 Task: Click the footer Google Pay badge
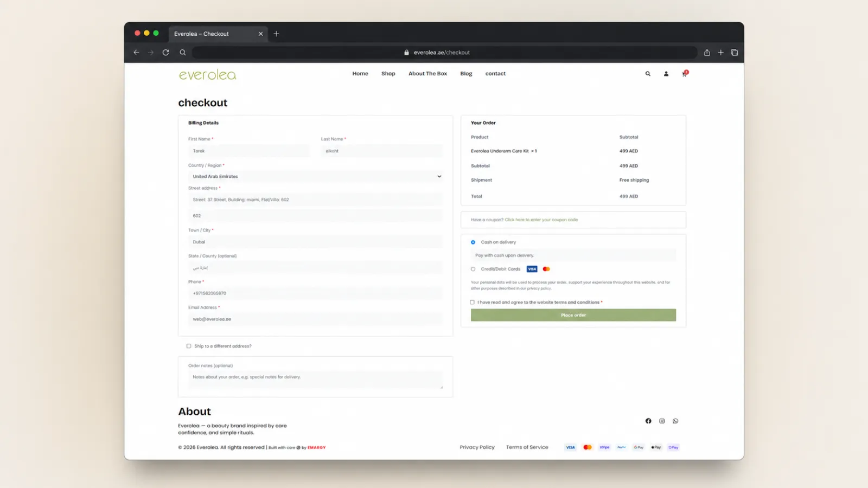(639, 447)
